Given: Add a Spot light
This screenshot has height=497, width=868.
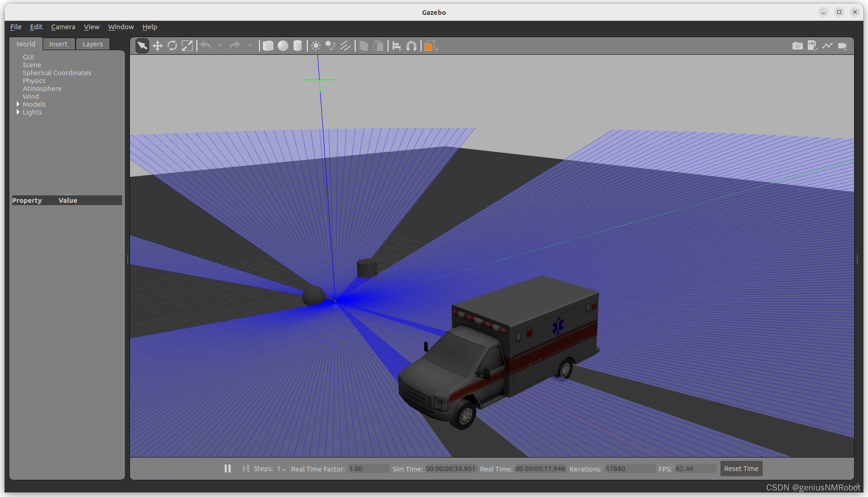Looking at the screenshot, I should 330,45.
